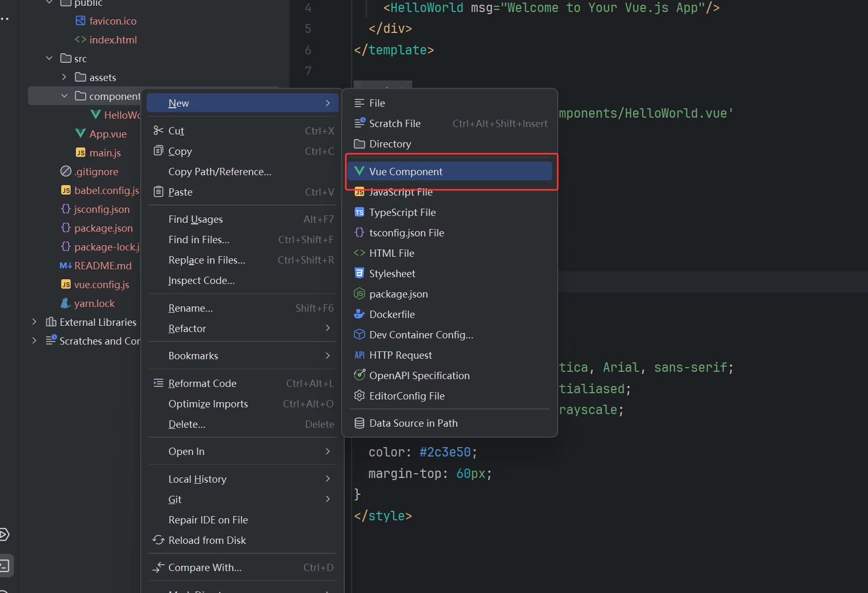Click the Scratches and Consoles icon
Viewport: 868px width, 593px height.
click(x=51, y=341)
